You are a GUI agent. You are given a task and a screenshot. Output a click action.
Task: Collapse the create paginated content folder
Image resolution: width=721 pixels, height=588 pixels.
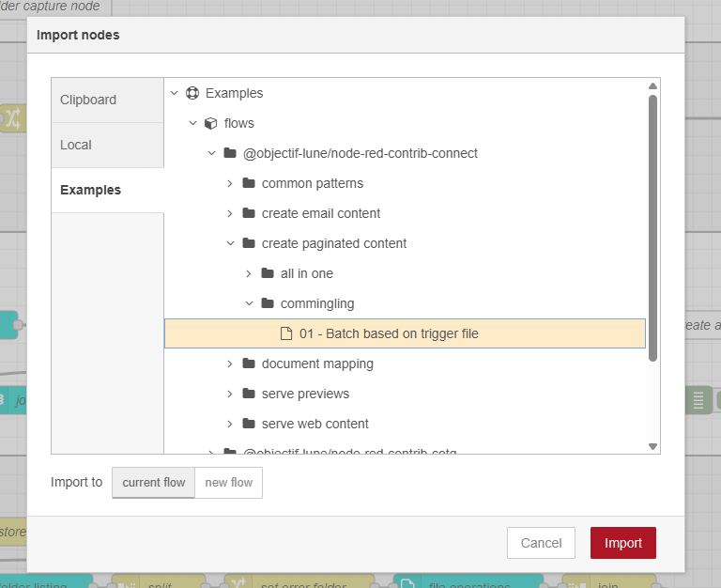[230, 243]
